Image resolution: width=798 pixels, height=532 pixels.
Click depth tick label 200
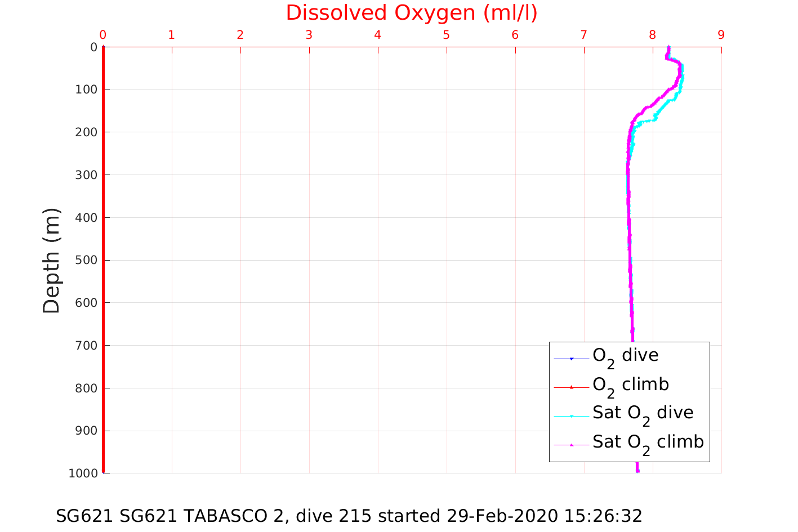86,132
